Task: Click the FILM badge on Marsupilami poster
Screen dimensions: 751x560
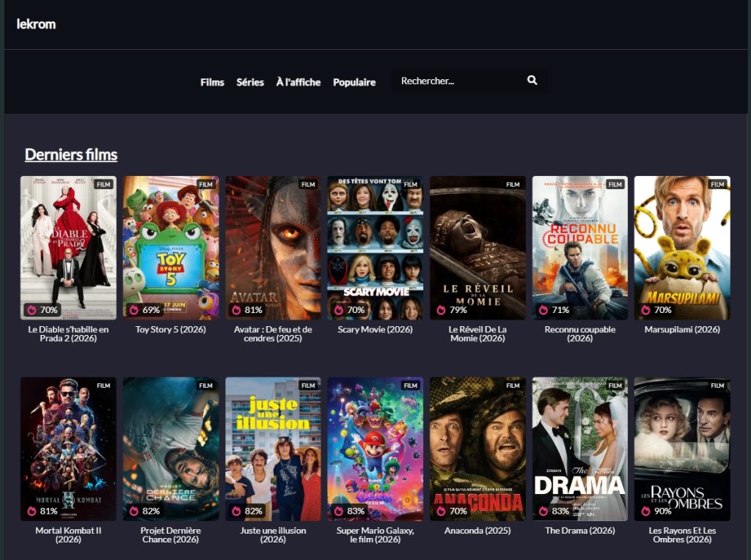Action: tap(717, 184)
